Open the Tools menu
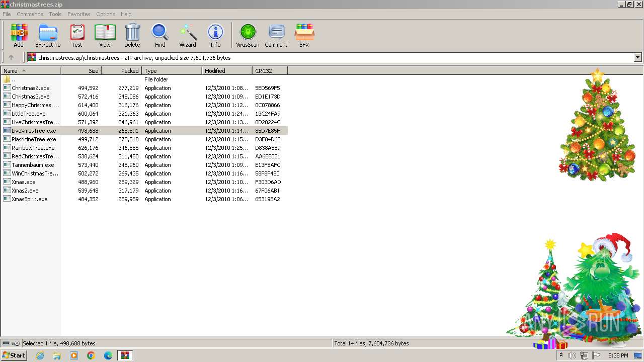 click(x=55, y=14)
